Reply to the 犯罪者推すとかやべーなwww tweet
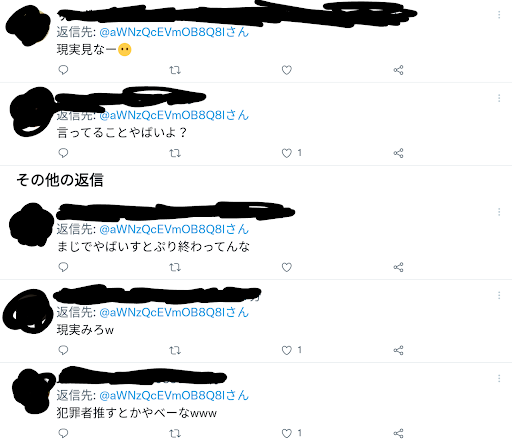The image size is (512, 445). [63, 433]
